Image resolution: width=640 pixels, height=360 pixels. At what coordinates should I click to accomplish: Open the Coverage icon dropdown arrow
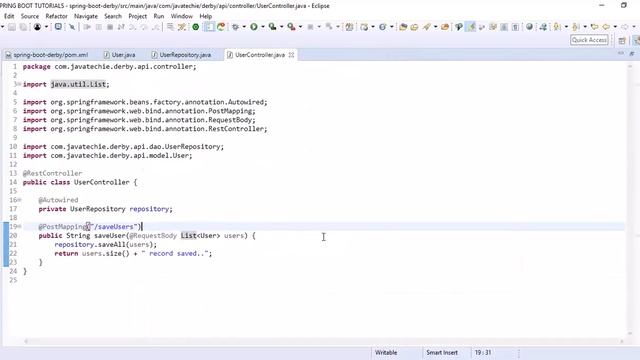click(282, 27)
